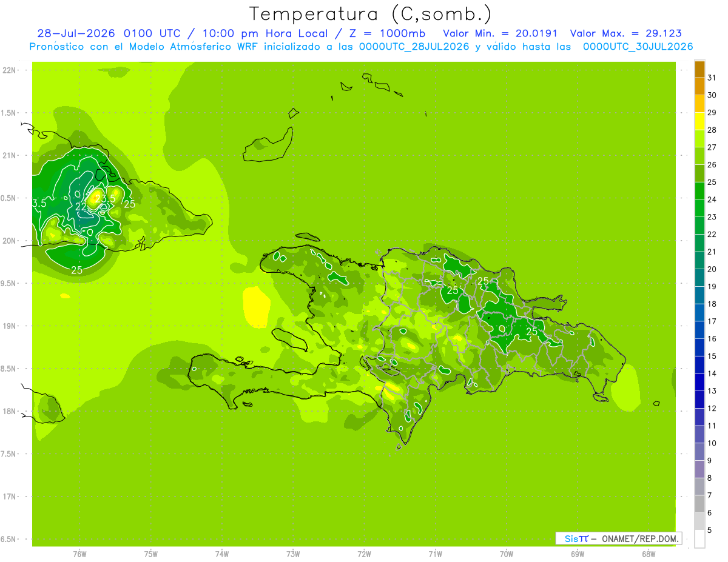Click the 76W longitude axis label
This screenshot has width=728, height=562.
coord(79,554)
